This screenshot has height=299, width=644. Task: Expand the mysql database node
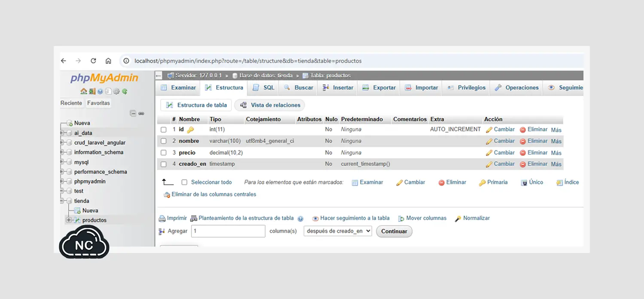(x=63, y=162)
